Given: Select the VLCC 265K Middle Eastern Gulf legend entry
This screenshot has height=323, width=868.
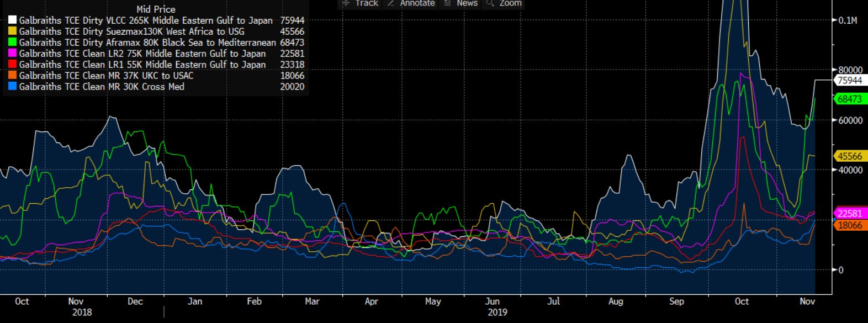Looking at the screenshot, I should [x=146, y=20].
